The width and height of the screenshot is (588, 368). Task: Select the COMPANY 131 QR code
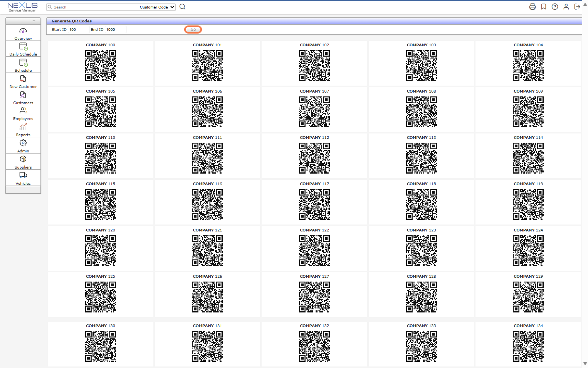(207, 346)
